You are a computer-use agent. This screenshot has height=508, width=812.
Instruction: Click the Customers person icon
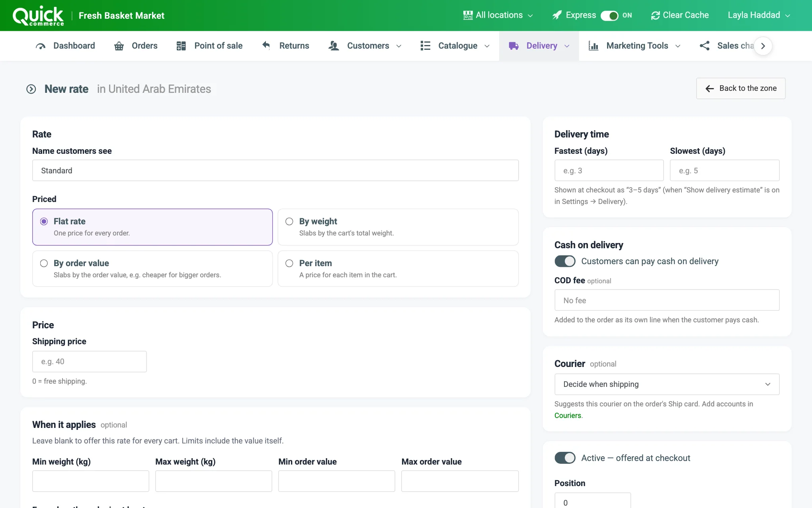pyautogui.click(x=334, y=46)
